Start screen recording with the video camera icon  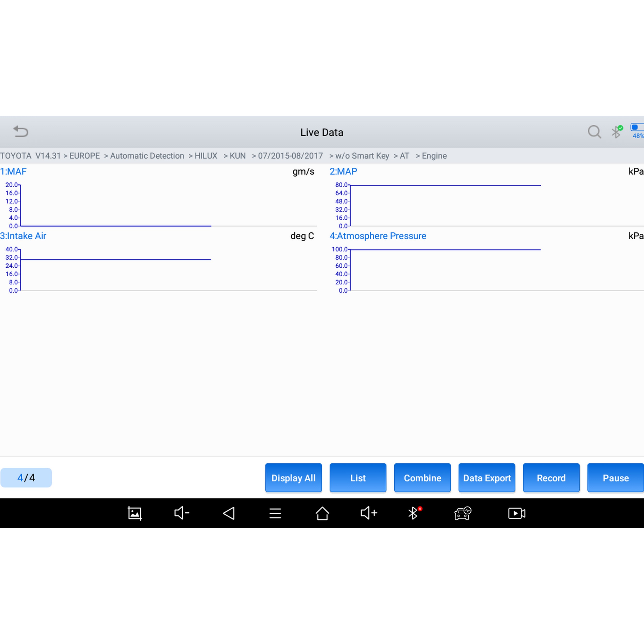tap(516, 513)
